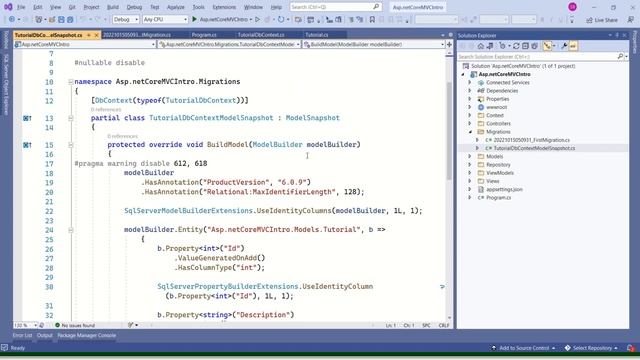This screenshot has height=360, width=640.
Task: Select appsettings.json in Solution Explorer
Action: [x=504, y=189]
